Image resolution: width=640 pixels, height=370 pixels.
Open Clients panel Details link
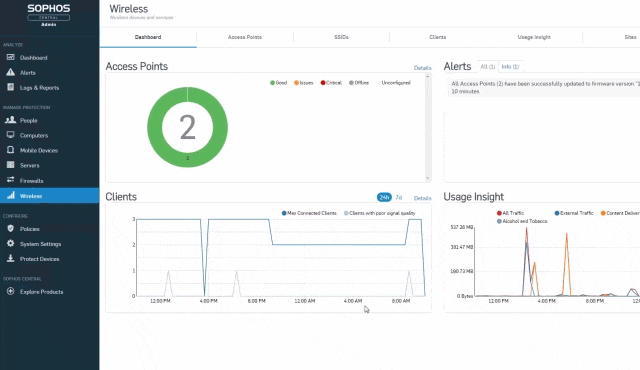point(422,198)
